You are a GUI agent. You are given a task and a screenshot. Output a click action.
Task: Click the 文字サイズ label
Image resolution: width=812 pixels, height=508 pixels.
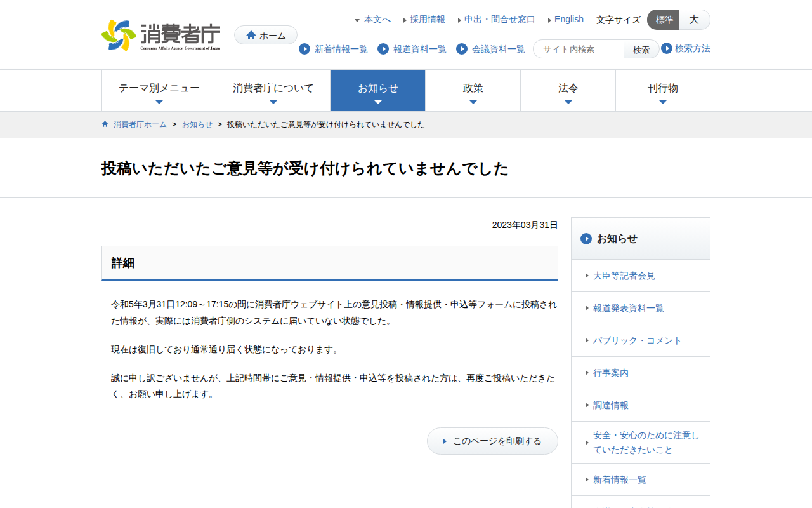(x=619, y=20)
